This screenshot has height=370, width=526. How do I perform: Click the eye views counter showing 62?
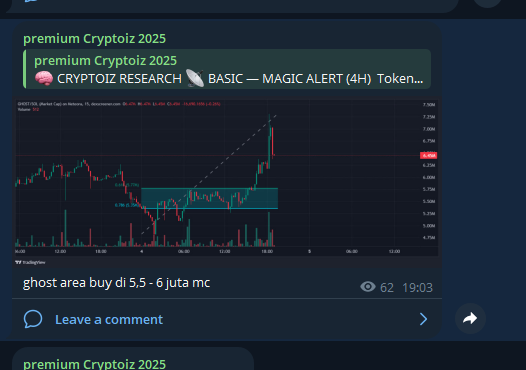click(x=377, y=287)
